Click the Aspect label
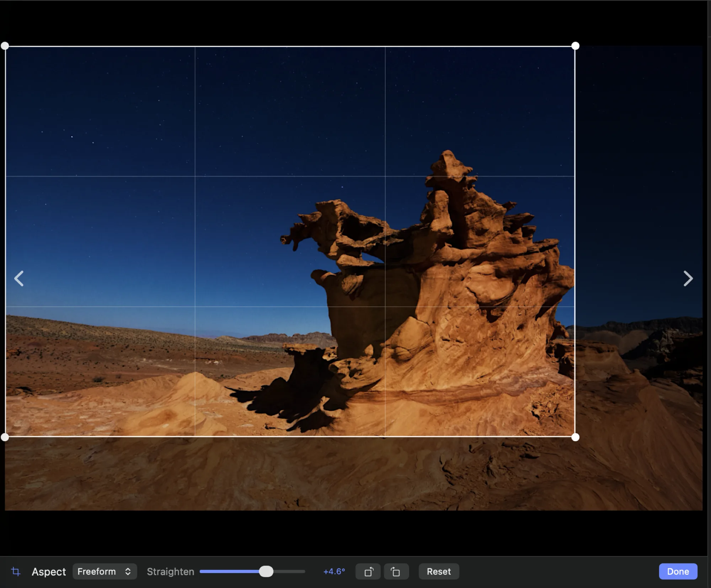 [x=49, y=572]
